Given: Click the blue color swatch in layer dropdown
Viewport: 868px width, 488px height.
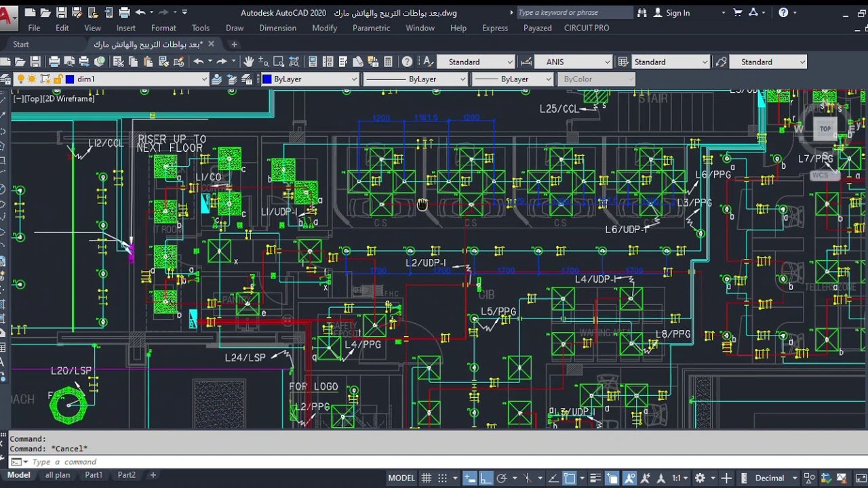Looking at the screenshot, I should [70, 79].
